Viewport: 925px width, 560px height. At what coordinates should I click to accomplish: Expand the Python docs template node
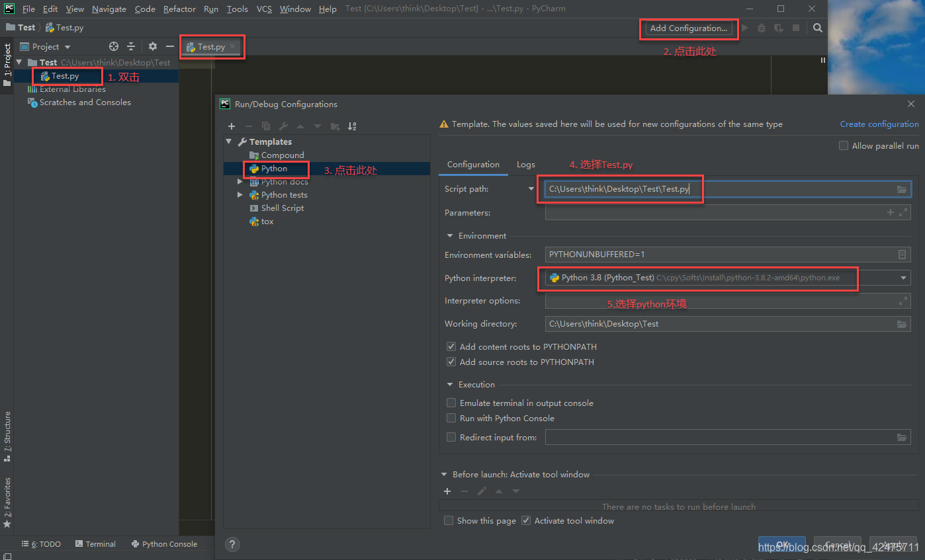pos(240,181)
